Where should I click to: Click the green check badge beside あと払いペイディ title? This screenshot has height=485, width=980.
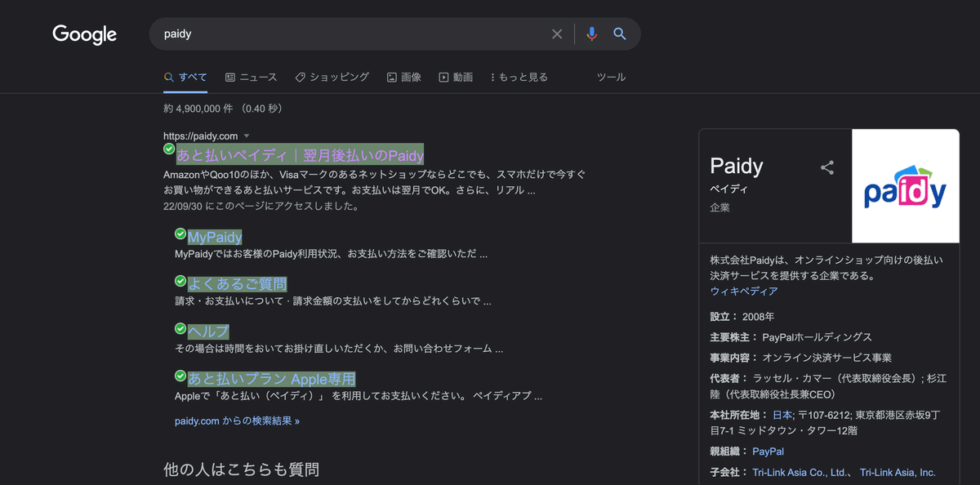(x=169, y=149)
